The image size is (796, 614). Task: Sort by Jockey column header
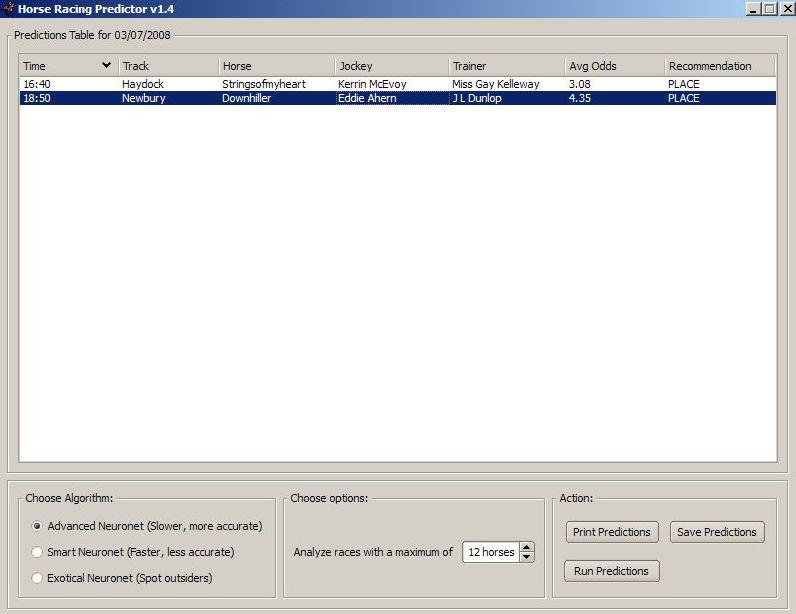coord(392,66)
